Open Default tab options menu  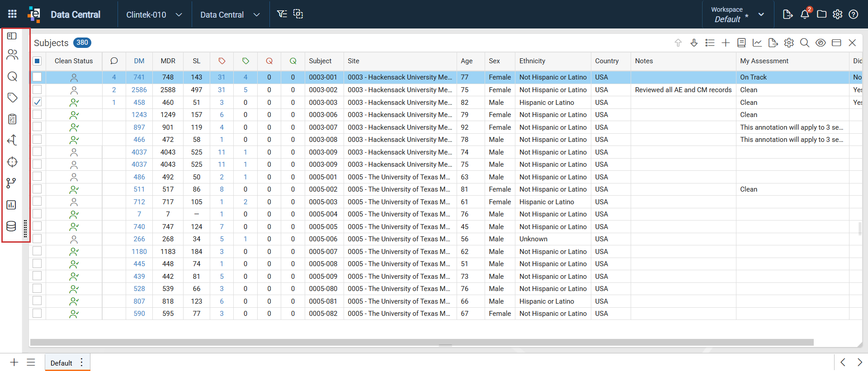point(82,362)
